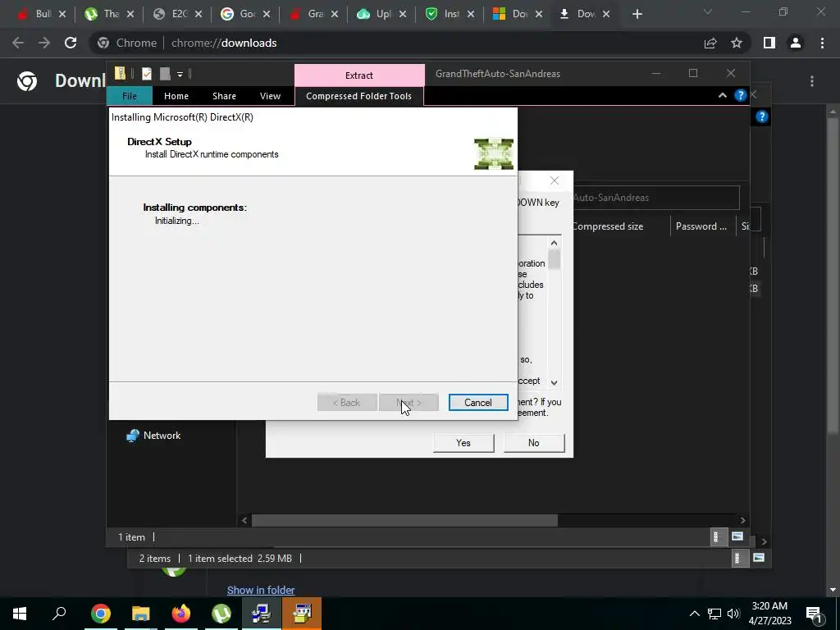Open Downloads page three-dot menu
840x630 pixels.
[812, 81]
